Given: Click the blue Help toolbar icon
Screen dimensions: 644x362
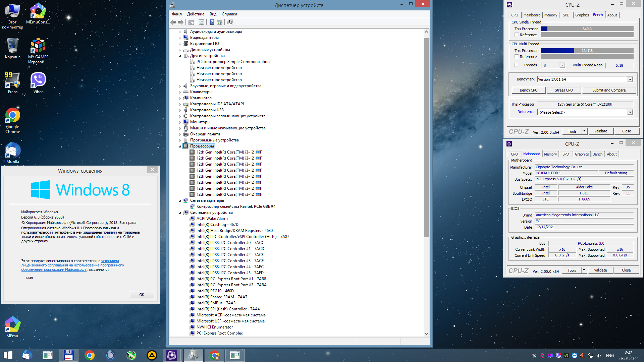Looking at the screenshot, I should click(x=212, y=22).
